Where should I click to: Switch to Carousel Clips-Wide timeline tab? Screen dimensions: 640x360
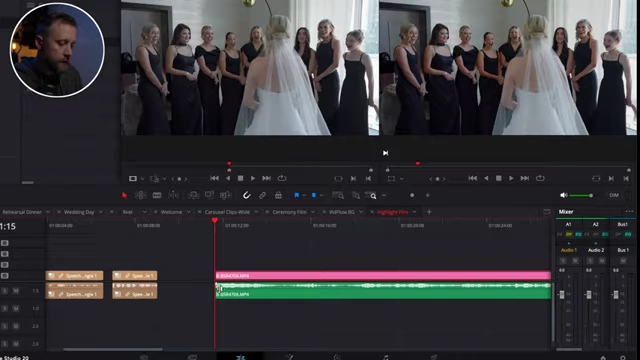227,212
